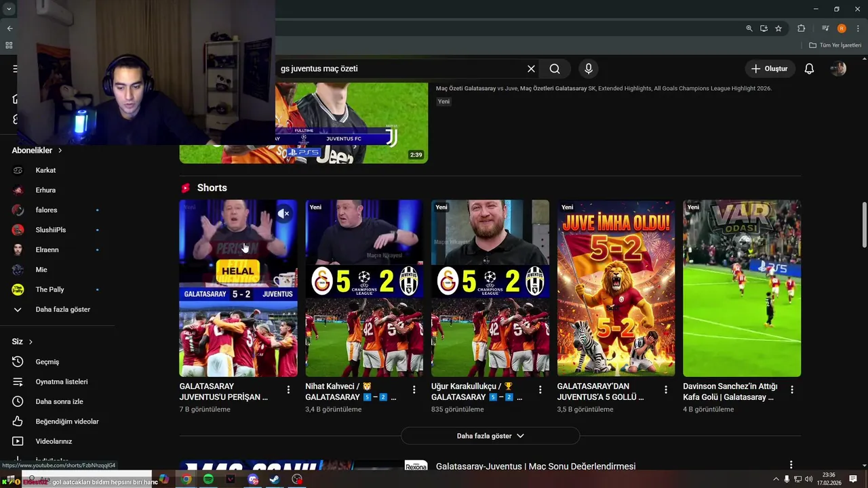Open the media controls icon in Chrome's toolbar
The image size is (868, 488).
pyautogui.click(x=825, y=28)
